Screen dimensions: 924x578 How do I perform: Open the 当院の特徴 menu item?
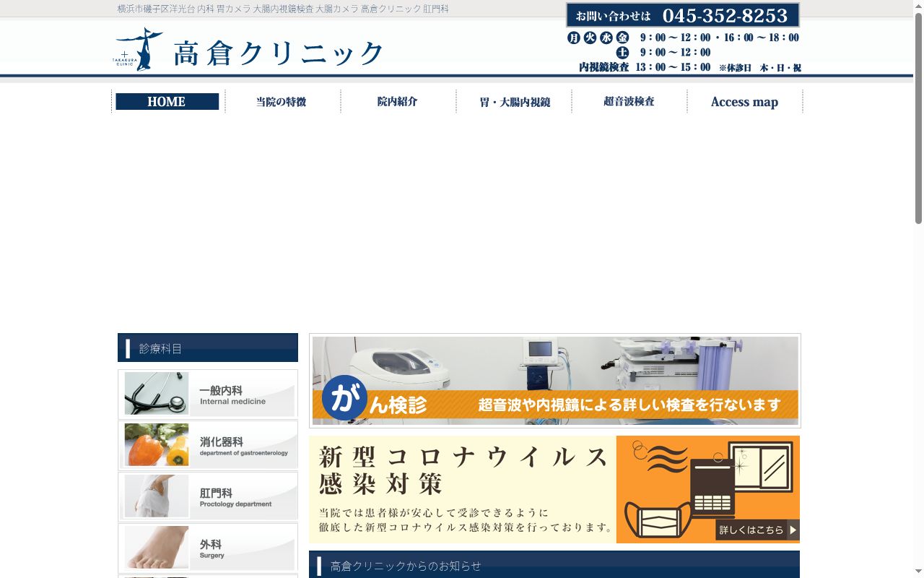pos(282,102)
